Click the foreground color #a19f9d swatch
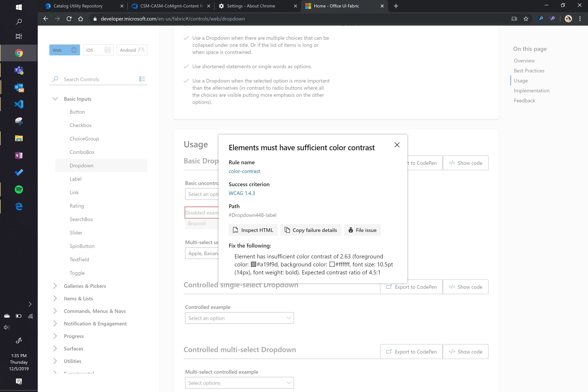588x392 pixels. coord(254,264)
